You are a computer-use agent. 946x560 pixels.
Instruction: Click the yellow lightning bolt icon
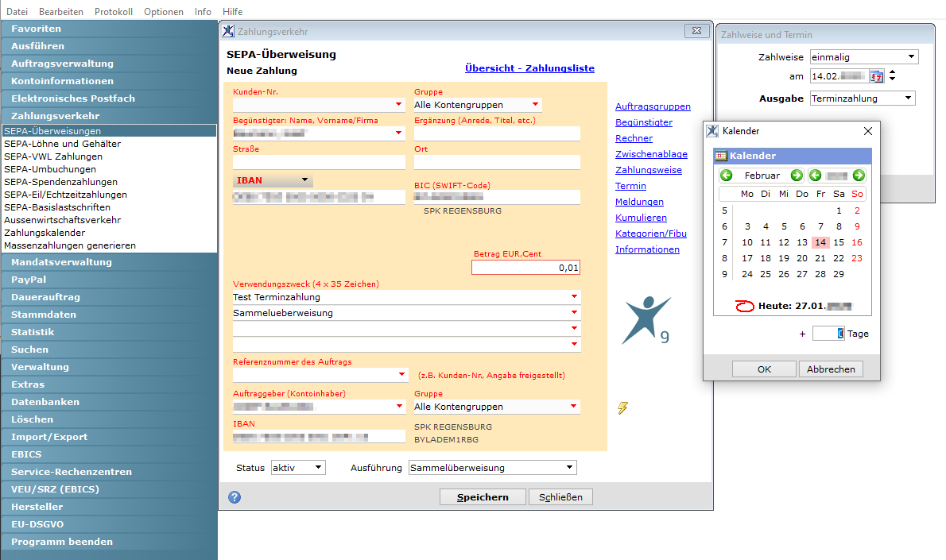click(622, 408)
